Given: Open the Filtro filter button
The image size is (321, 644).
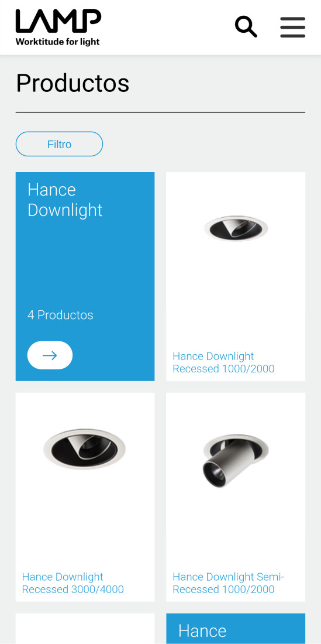Looking at the screenshot, I should point(60,144).
